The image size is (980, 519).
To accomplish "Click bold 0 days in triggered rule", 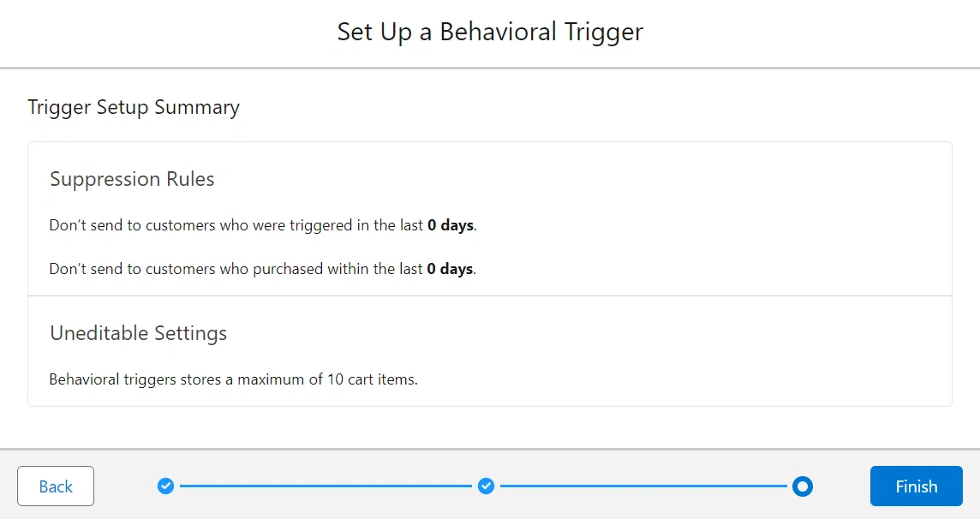I will click(451, 225).
